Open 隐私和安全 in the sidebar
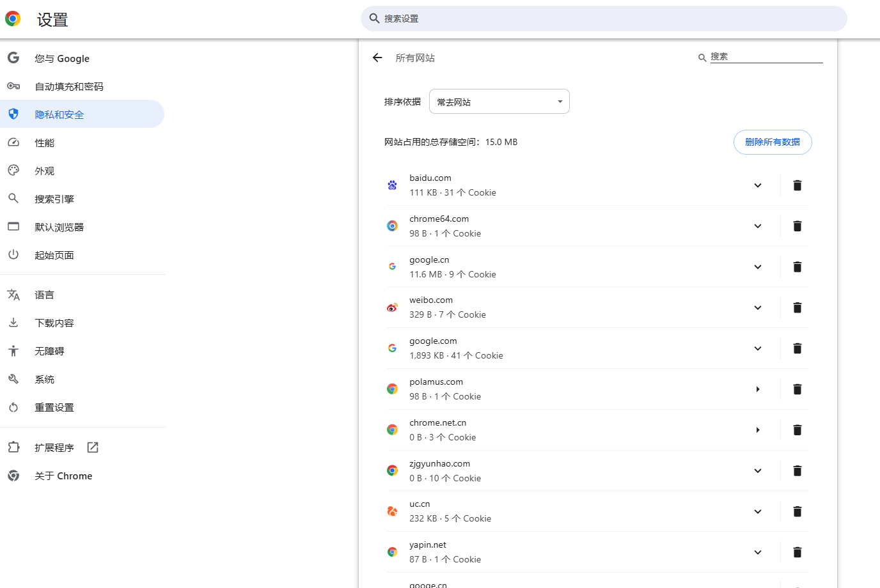Image resolution: width=880 pixels, height=588 pixels. point(59,114)
